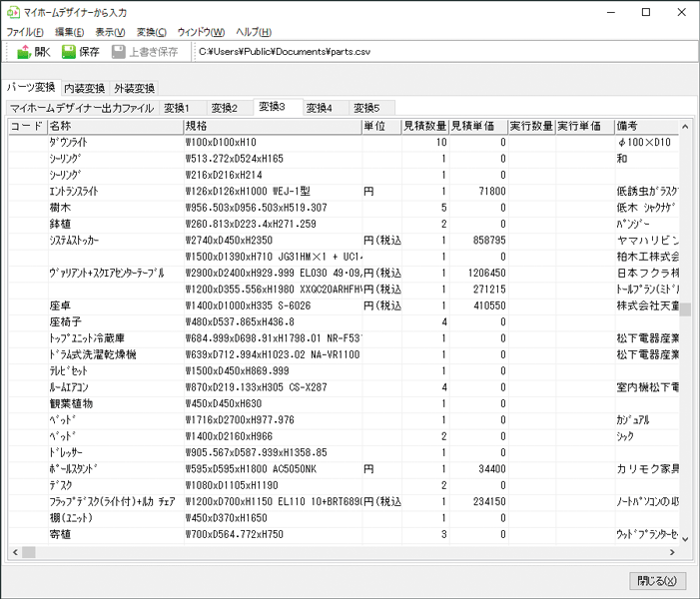This screenshot has height=599, width=700.
Task: Click the Open (開く) toolbar icon
Action: click(x=24, y=52)
